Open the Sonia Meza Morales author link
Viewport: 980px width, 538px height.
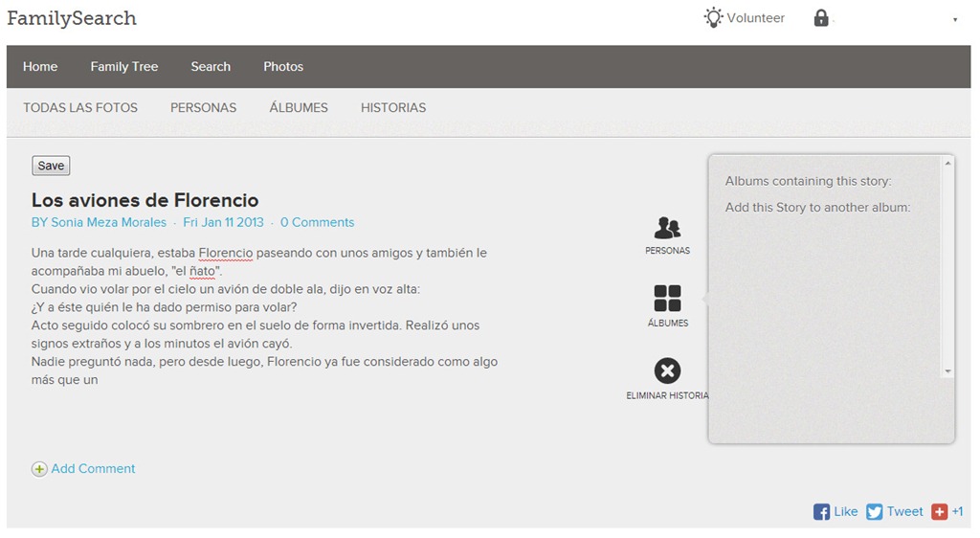[x=109, y=222]
